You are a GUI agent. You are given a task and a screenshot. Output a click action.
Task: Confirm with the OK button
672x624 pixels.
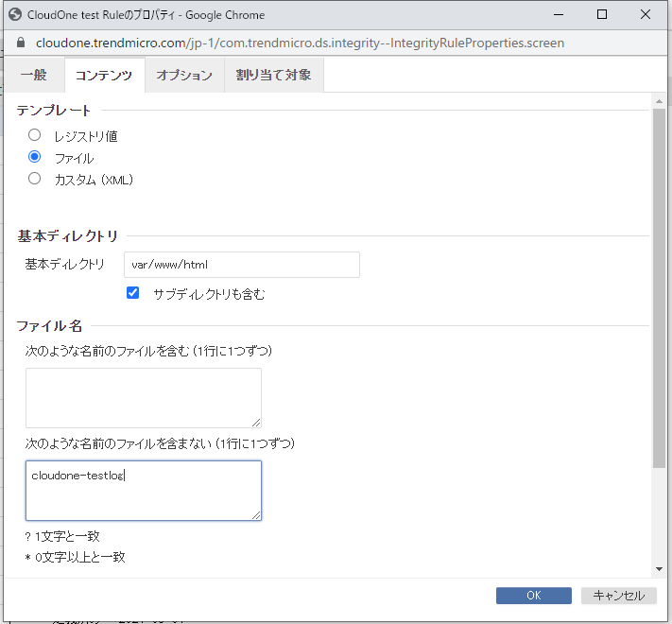534,596
